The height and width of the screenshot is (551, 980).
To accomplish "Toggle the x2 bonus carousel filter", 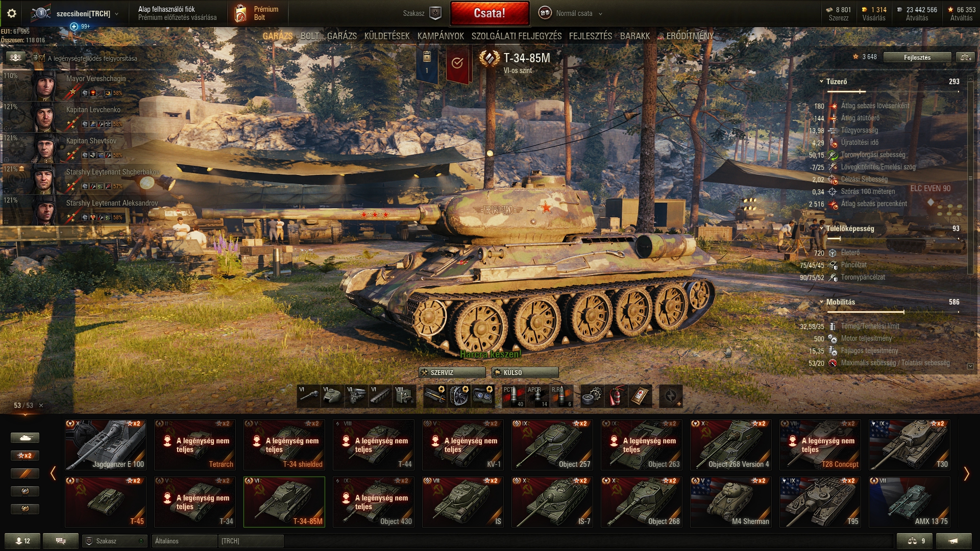I will coord(24,455).
